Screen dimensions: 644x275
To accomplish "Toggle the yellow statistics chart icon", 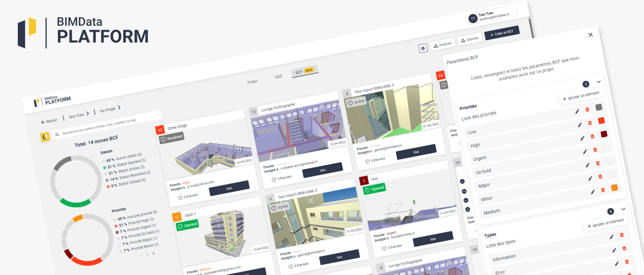I will [x=45, y=137].
